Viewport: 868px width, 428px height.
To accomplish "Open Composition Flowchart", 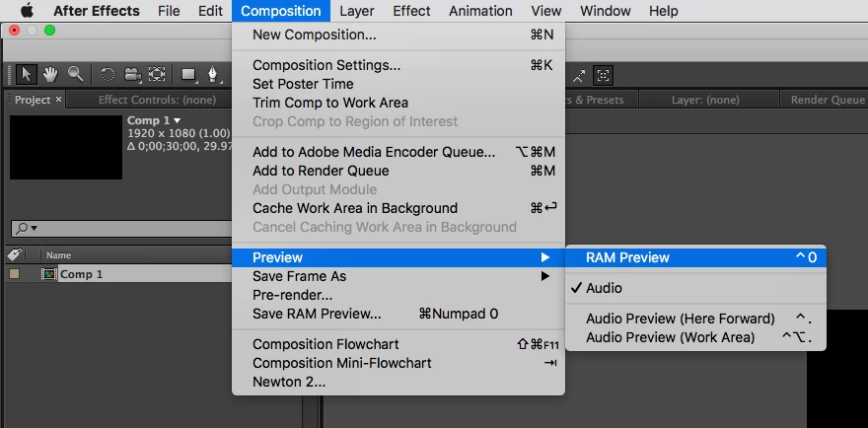I will point(398,344).
